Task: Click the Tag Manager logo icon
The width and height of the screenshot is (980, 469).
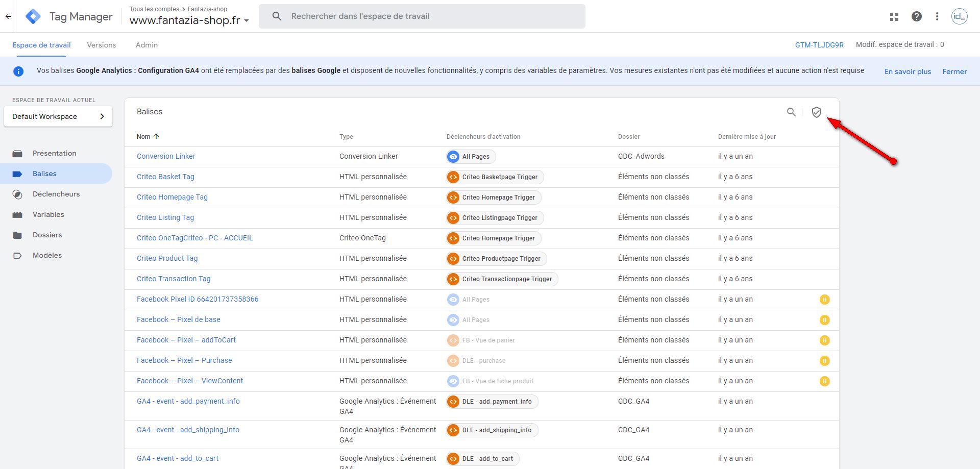Action: point(33,16)
